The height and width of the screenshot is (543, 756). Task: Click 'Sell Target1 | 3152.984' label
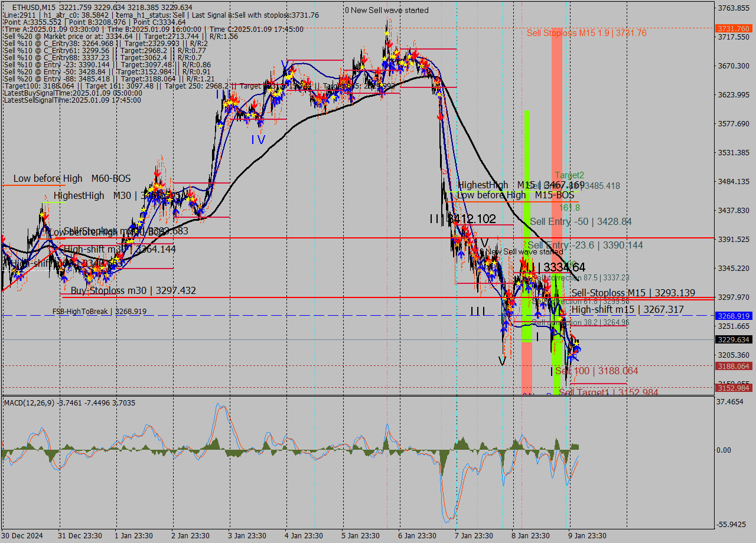pos(609,392)
